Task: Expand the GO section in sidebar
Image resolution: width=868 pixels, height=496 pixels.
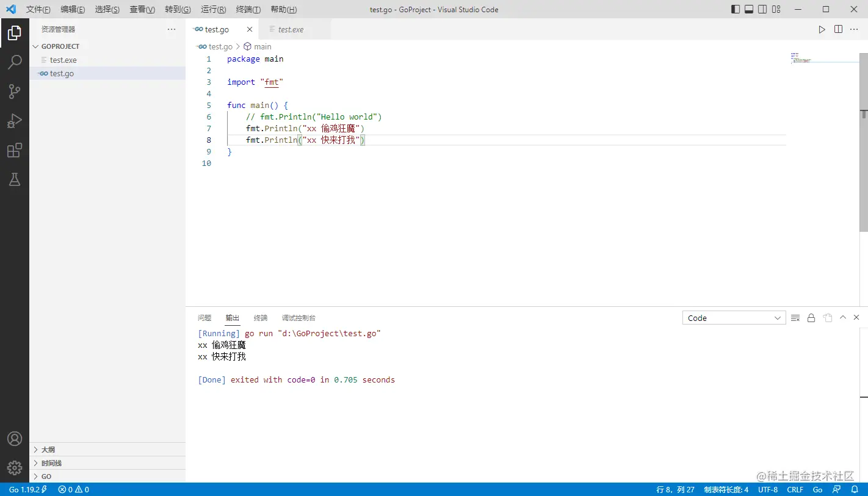Action: [107, 476]
